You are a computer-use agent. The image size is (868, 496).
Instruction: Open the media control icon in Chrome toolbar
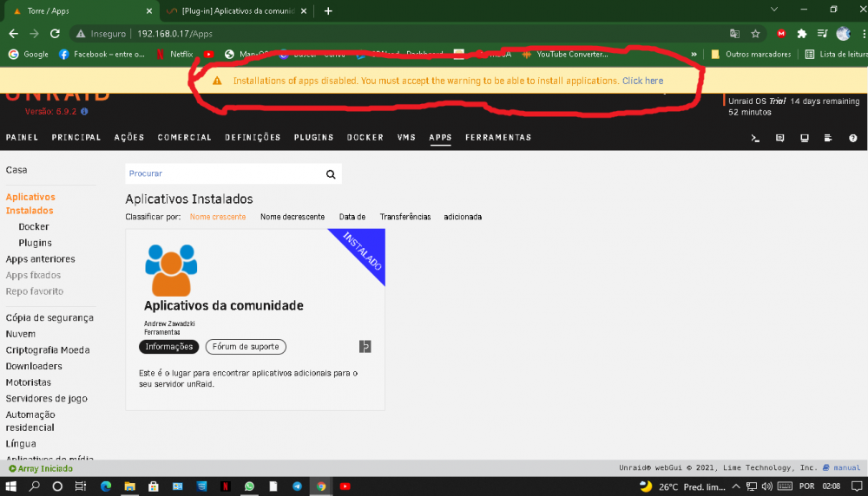(823, 34)
